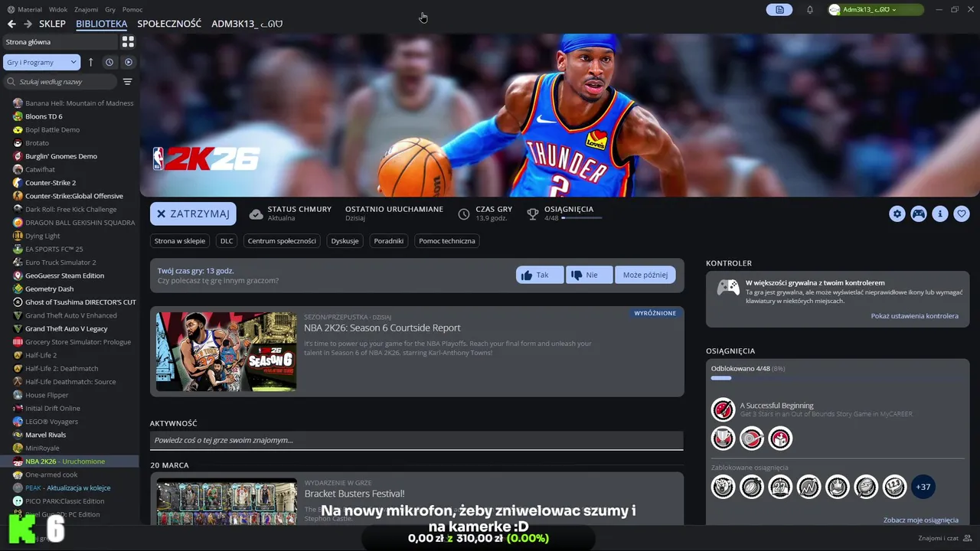Screen dimensions: 980x551
Task: Open controller layout icon button
Action: (919, 214)
